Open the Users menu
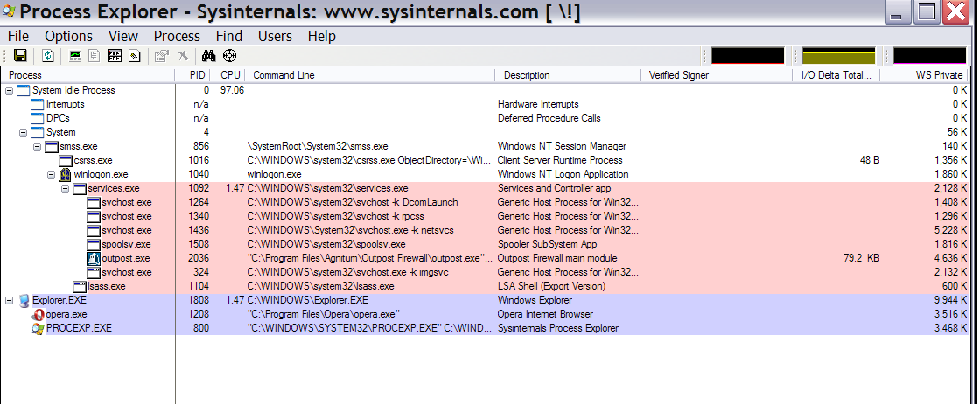 pyautogui.click(x=275, y=36)
